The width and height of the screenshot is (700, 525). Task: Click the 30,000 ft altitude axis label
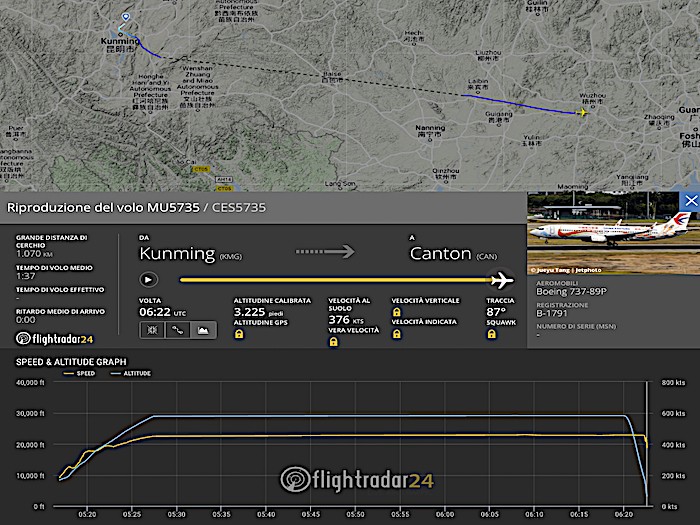30,413
